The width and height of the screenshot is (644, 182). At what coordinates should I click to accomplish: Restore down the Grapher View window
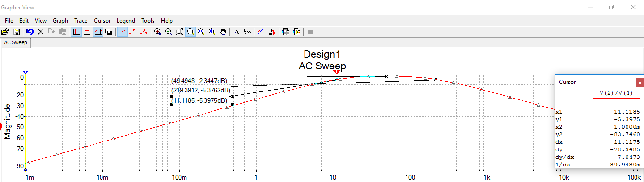pyautogui.click(x=611, y=7)
